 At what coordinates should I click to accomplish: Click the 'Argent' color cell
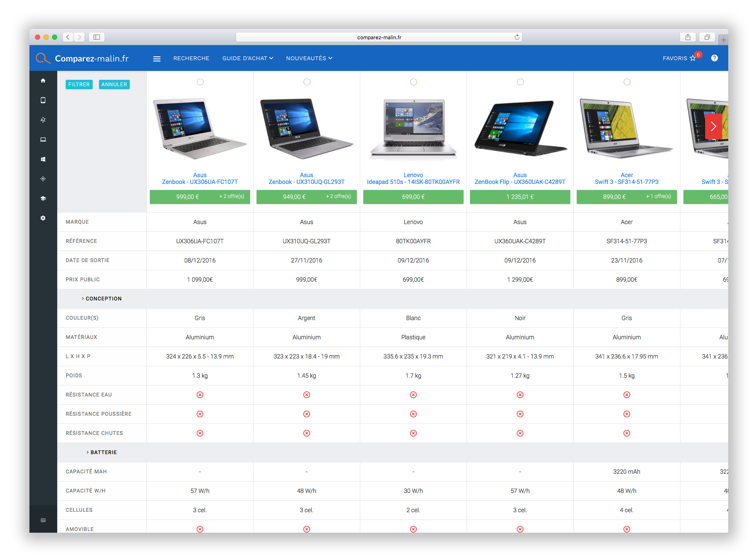[x=306, y=318]
